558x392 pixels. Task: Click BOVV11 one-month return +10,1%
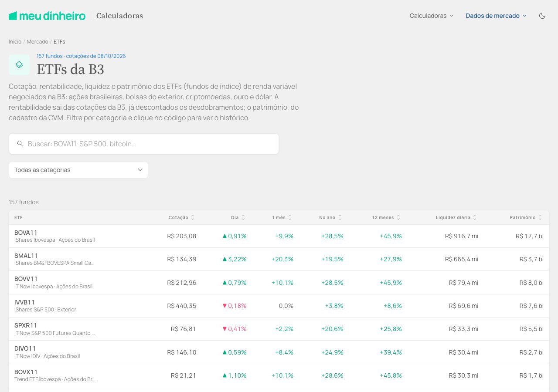point(282,283)
